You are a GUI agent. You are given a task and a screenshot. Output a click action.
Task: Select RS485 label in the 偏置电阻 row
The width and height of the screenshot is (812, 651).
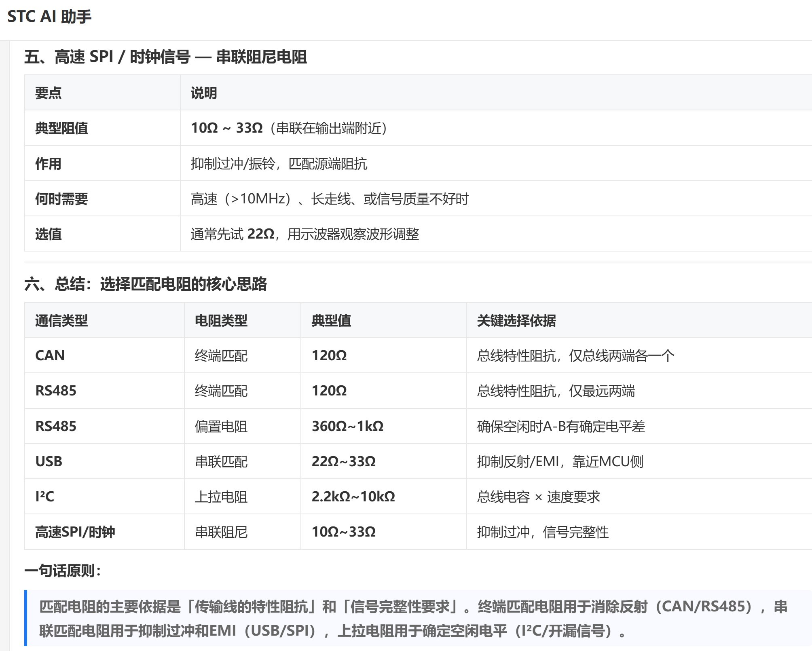point(56,426)
